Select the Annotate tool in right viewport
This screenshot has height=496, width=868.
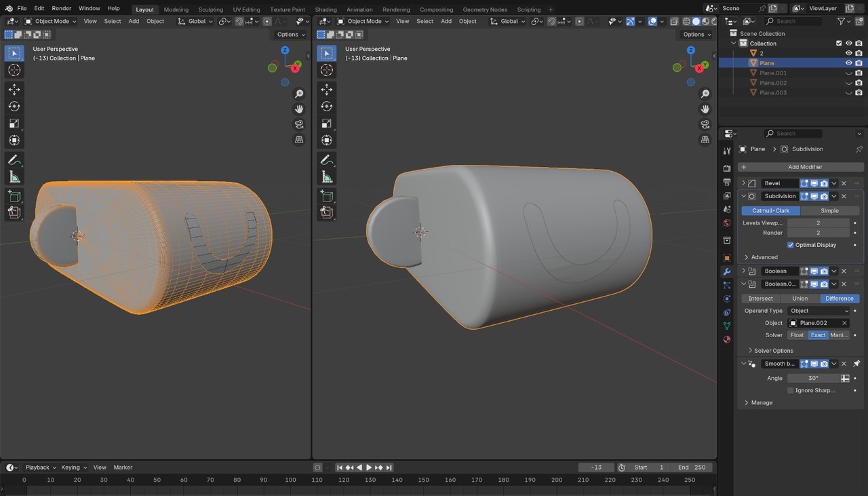click(326, 160)
